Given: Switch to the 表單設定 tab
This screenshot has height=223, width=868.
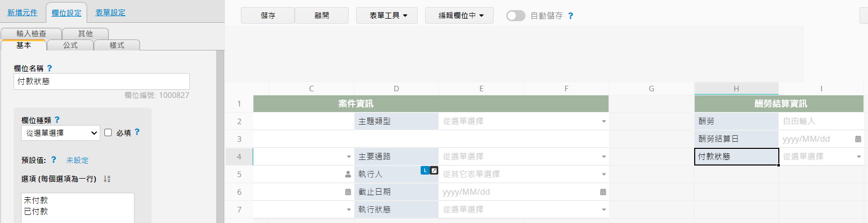Looking at the screenshot, I should (110, 13).
